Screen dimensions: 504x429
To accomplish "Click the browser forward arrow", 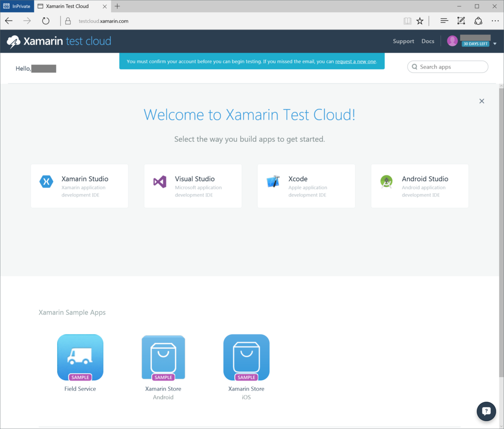I will [x=27, y=21].
